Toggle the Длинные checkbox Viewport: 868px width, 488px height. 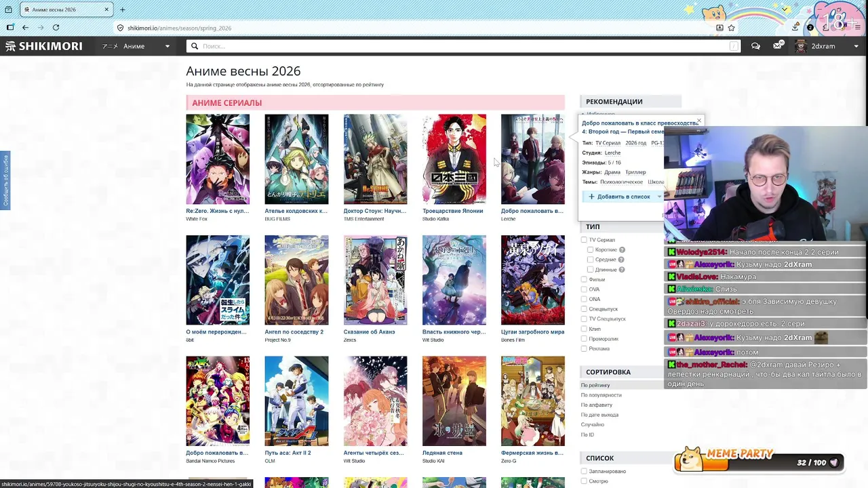pyautogui.click(x=590, y=270)
